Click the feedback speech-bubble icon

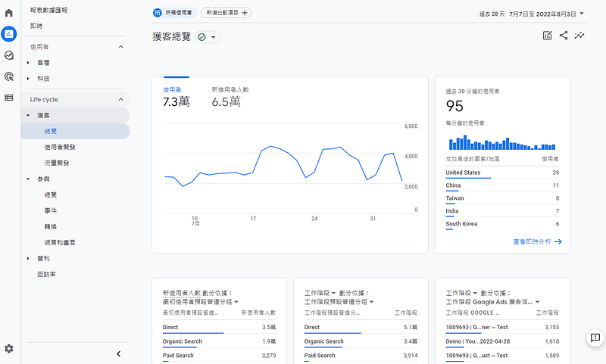tap(595, 338)
